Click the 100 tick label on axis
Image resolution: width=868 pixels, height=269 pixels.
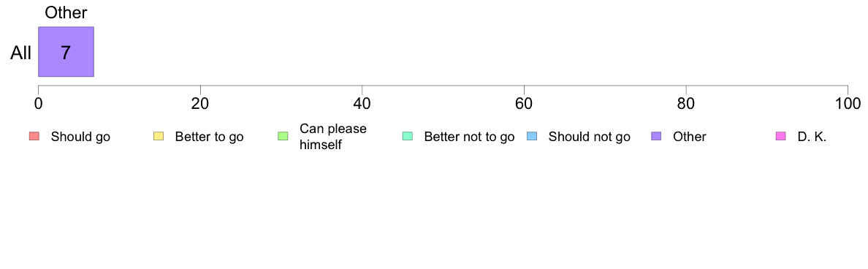point(848,104)
